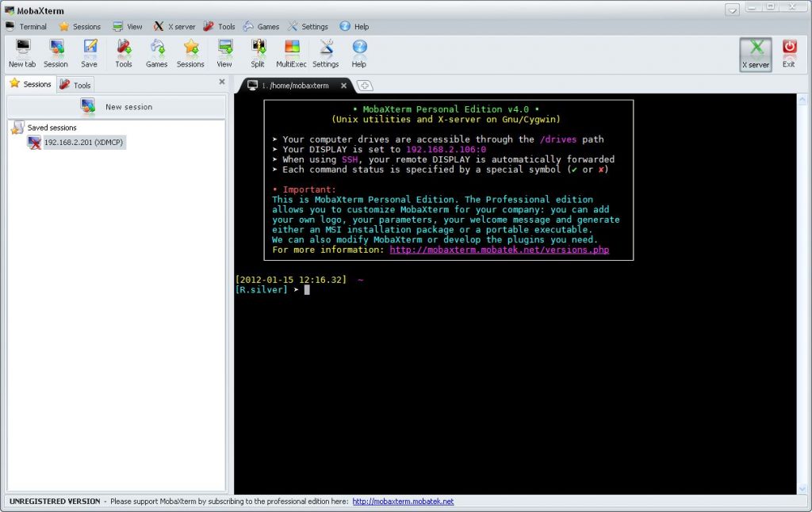Switch to the Tools sidebar tab

tap(75, 85)
